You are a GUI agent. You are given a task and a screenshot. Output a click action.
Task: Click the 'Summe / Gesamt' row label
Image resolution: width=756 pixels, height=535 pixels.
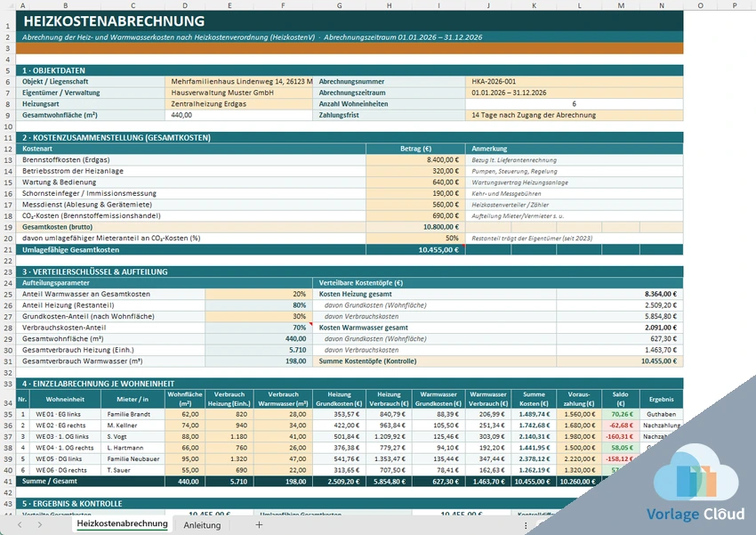90,481
